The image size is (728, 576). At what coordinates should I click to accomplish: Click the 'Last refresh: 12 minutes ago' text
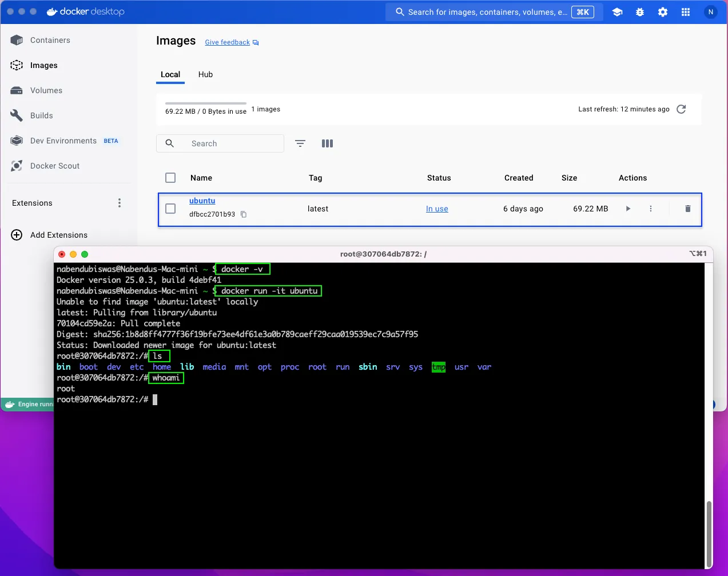[624, 109]
